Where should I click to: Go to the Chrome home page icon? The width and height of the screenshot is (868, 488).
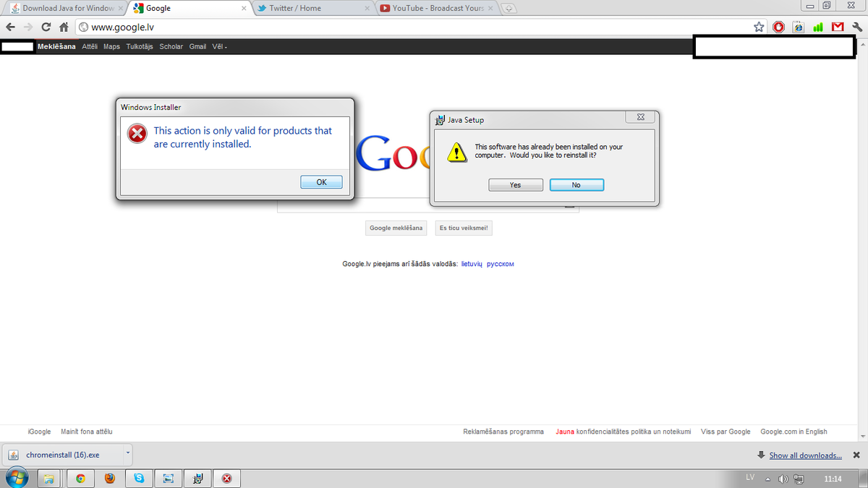(64, 27)
